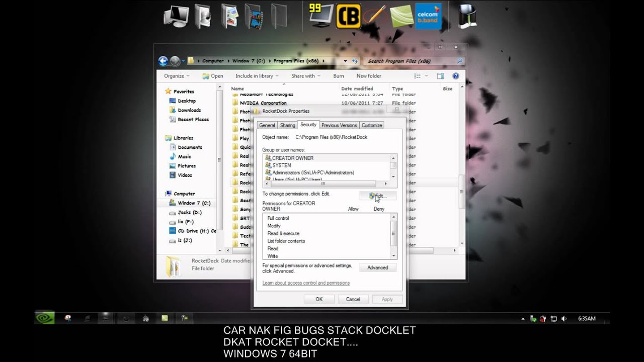
Task: Launch the CB application from the dock
Action: click(348, 16)
